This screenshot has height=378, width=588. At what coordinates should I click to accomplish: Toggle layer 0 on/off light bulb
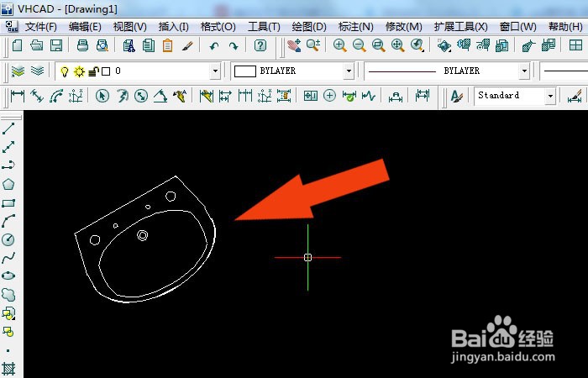(x=65, y=71)
